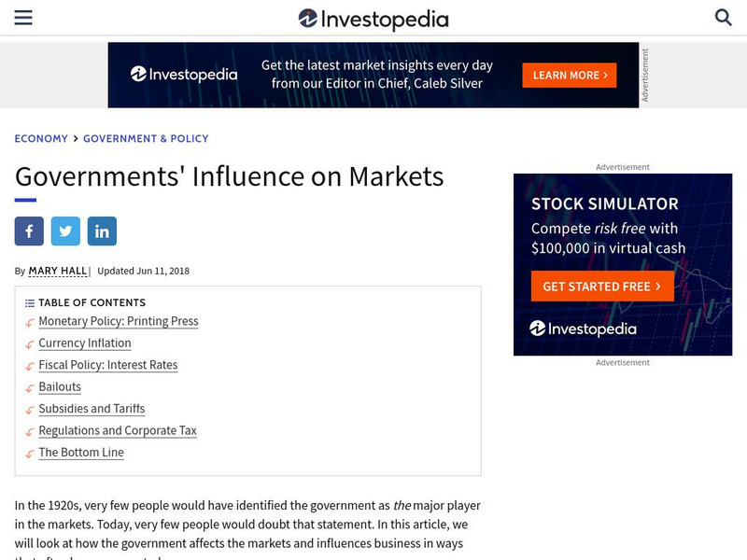Screen dimensions: 747x560
Task: Open Regulations and Corporate Tax section
Action: [x=118, y=430]
